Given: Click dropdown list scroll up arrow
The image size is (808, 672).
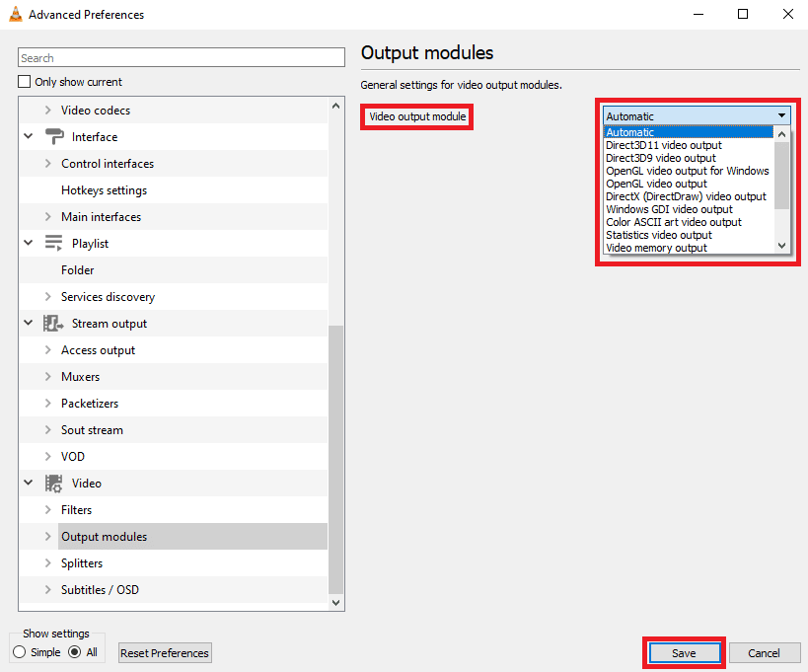Looking at the screenshot, I should tap(781, 134).
